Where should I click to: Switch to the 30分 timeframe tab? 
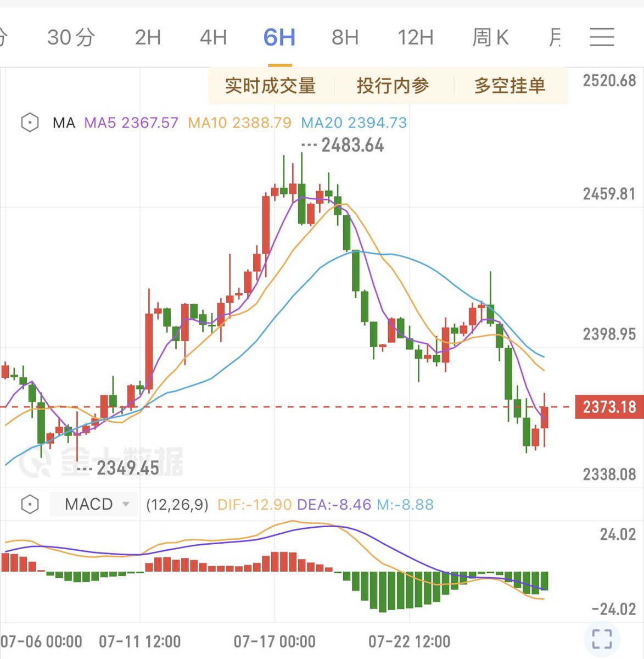coord(71,37)
